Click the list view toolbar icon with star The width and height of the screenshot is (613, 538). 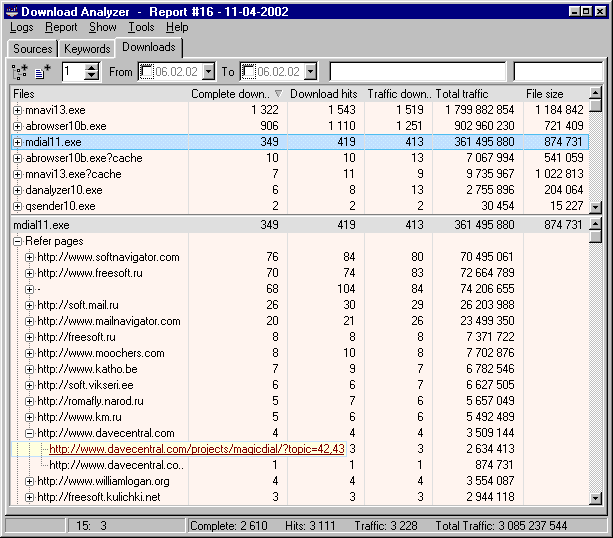(x=43, y=72)
